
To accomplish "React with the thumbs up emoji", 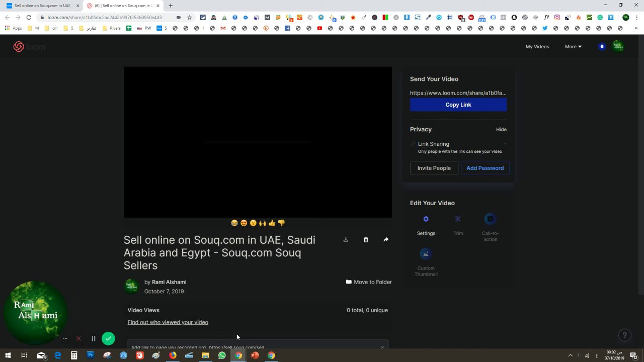I will point(272,223).
